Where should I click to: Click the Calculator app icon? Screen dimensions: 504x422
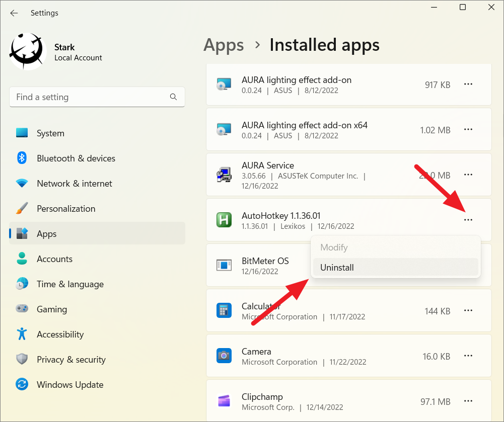click(x=224, y=310)
